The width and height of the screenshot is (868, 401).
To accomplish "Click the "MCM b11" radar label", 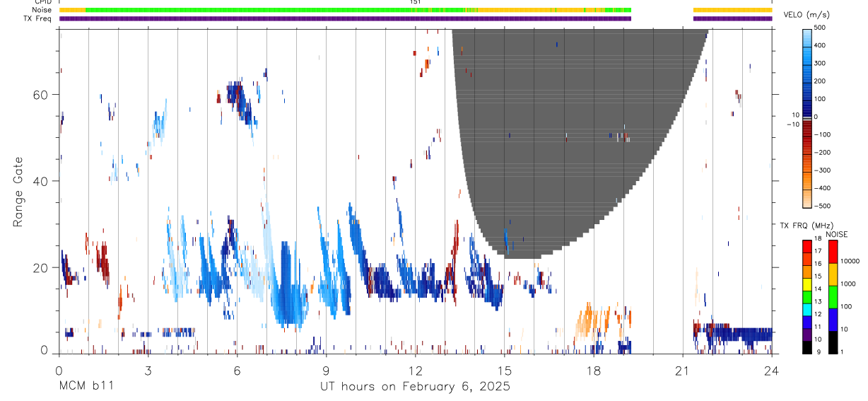I will 86,387.
